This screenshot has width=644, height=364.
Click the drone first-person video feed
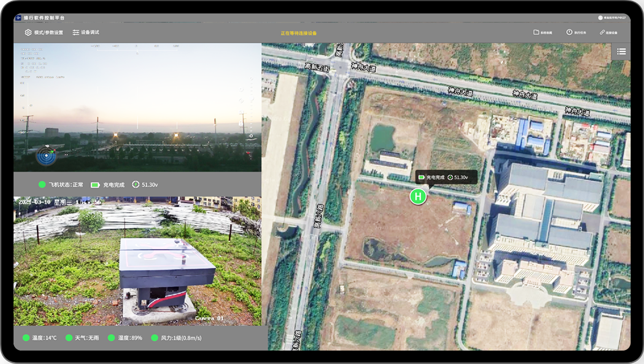(x=137, y=107)
